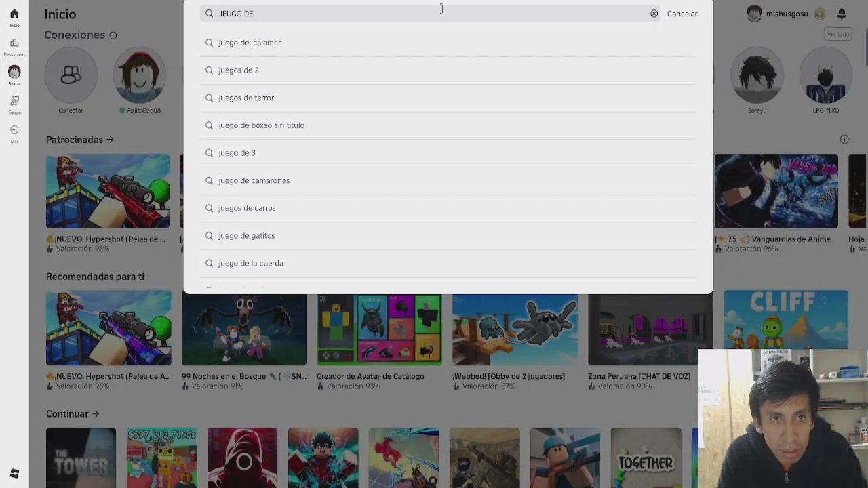This screenshot has height=488, width=868.
Task: Cancel the search with Cancelar
Action: tap(682, 14)
